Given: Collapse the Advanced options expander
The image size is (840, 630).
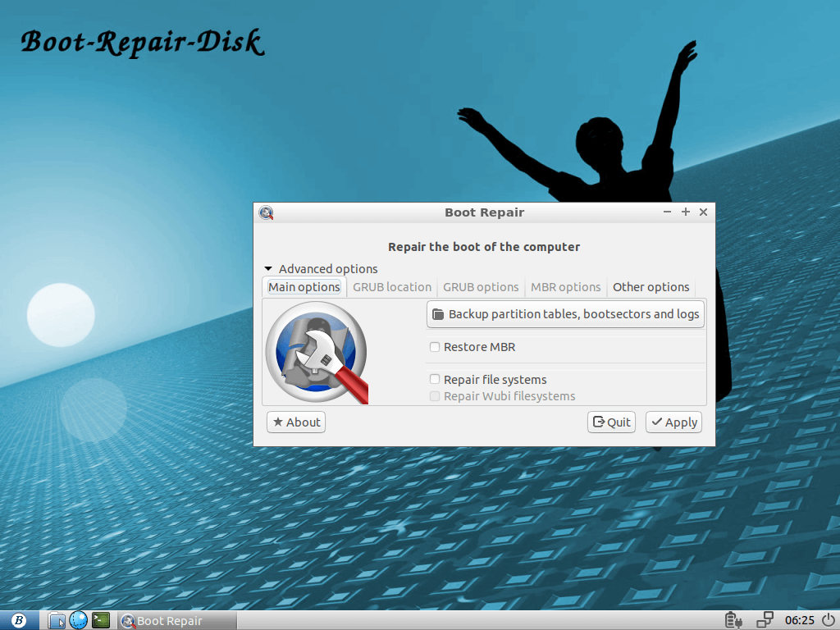Looking at the screenshot, I should pos(268,268).
